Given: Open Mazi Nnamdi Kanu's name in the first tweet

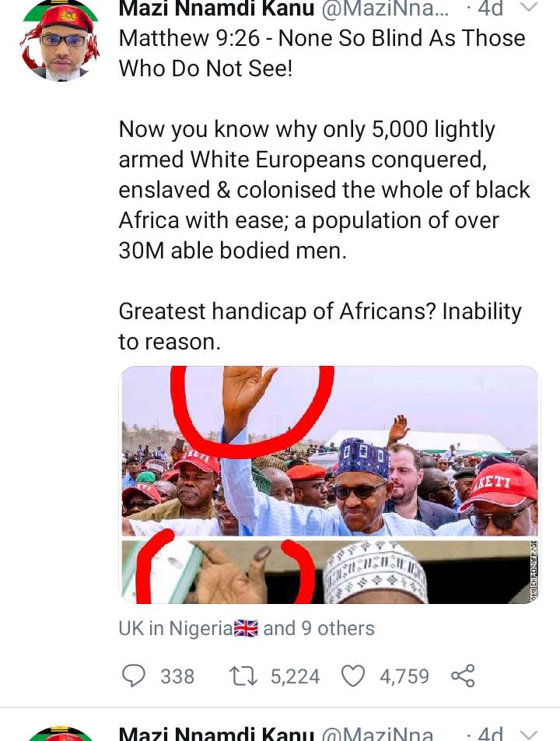Looking at the screenshot, I should pyautogui.click(x=216, y=9).
